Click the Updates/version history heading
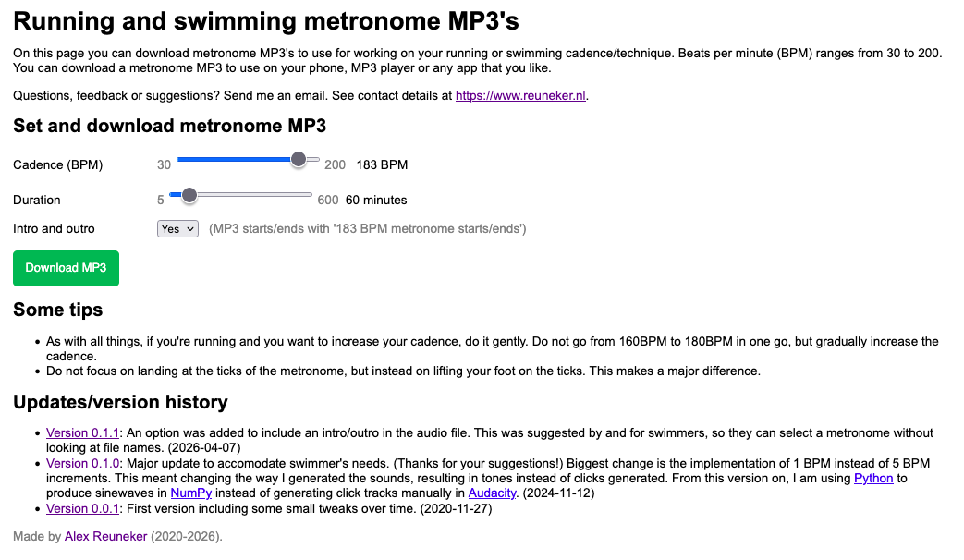 coord(119,403)
